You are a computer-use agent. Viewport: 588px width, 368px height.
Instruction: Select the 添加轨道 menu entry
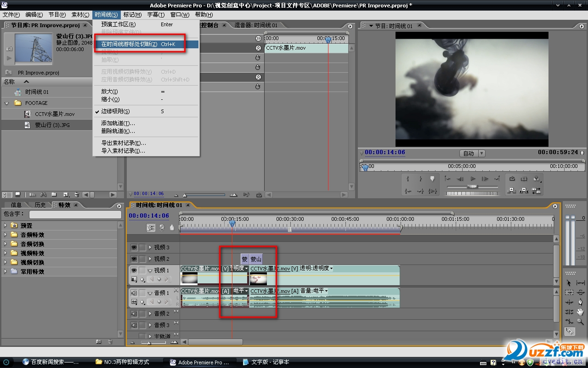pos(118,123)
